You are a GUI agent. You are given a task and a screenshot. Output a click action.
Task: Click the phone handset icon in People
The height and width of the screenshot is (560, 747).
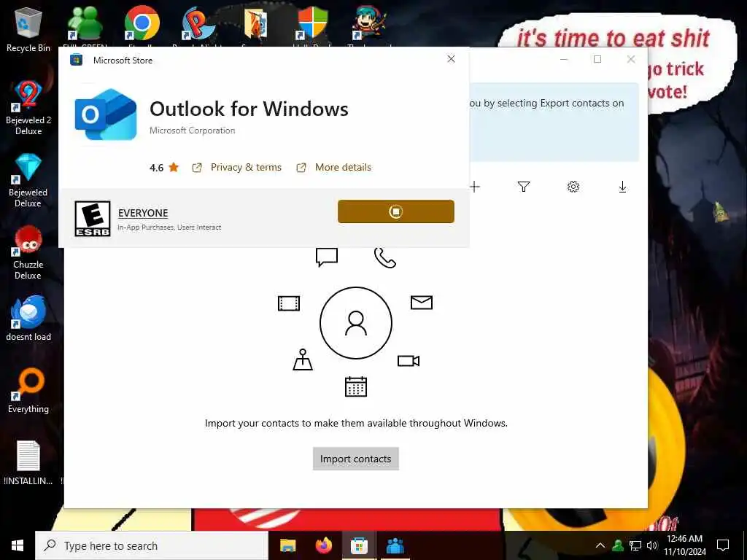[385, 257]
